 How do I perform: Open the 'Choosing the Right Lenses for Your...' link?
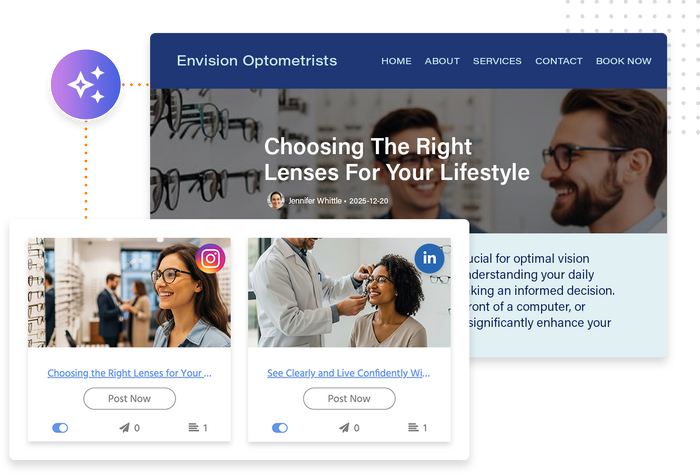[129, 373]
